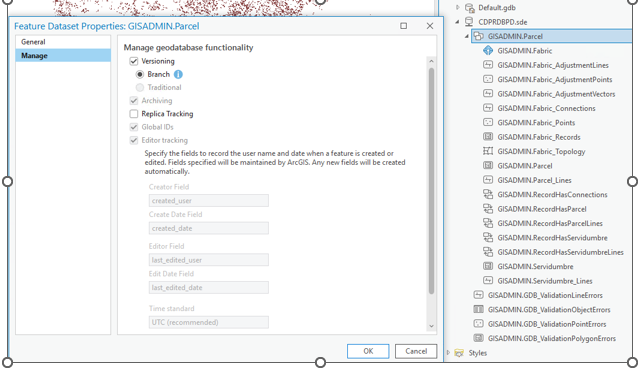Close the Feature Dataset Properties dialog
Image resolution: width=638 pixels, height=374 pixels.
click(430, 26)
